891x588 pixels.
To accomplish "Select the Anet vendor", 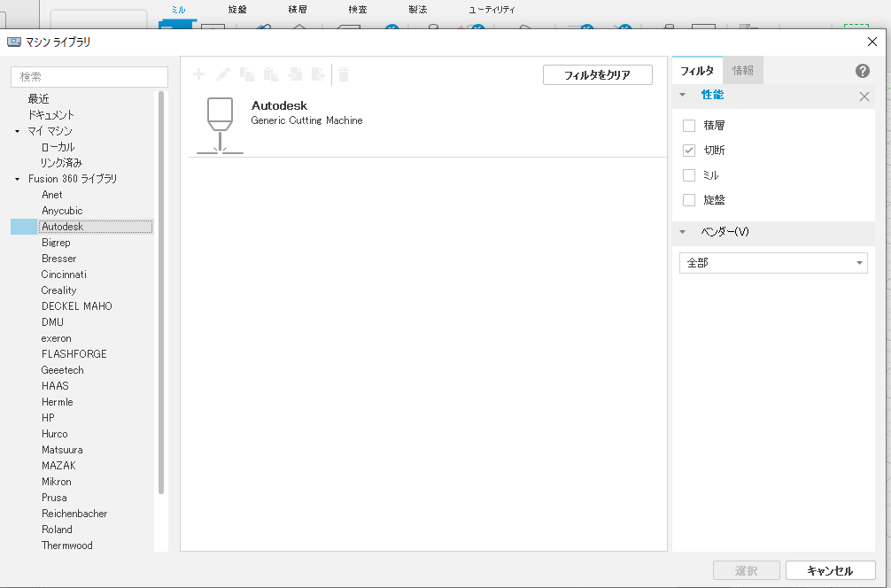I will [x=51, y=195].
